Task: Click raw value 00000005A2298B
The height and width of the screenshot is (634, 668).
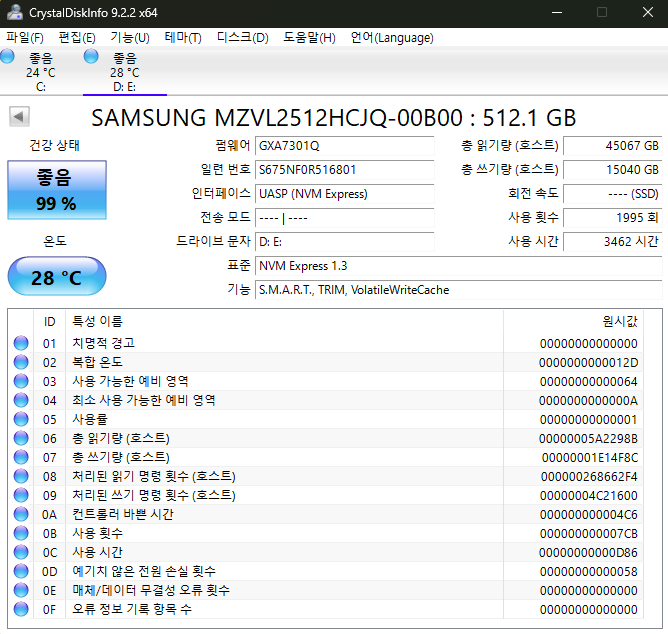Action: point(588,438)
